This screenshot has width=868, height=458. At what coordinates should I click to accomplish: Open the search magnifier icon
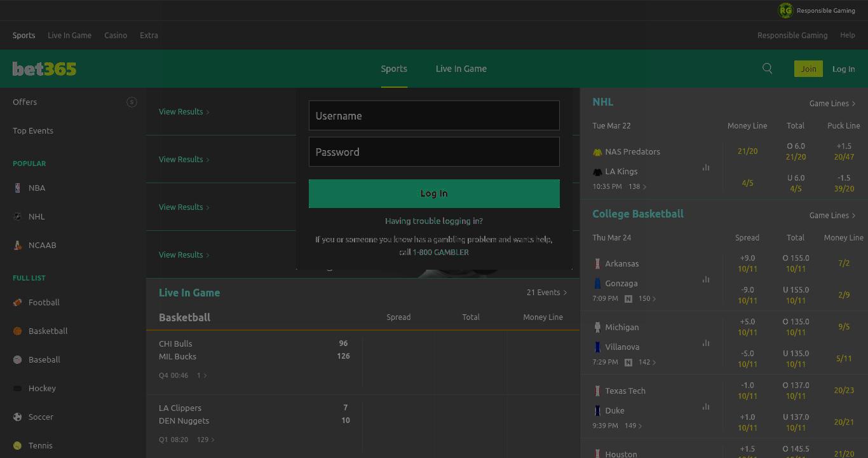[x=768, y=69]
